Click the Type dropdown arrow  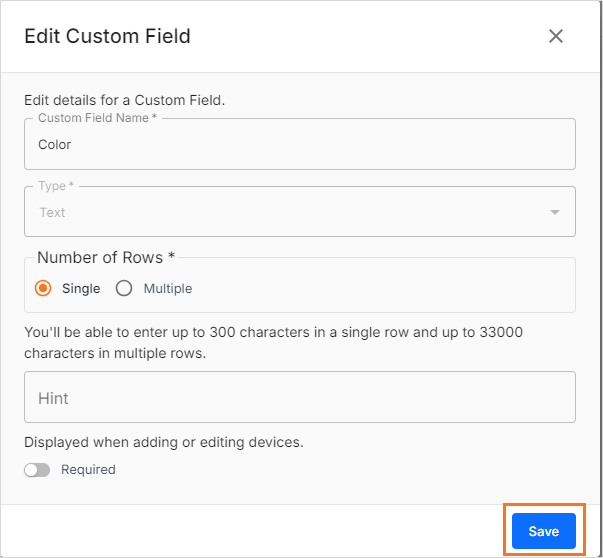pyautogui.click(x=555, y=212)
